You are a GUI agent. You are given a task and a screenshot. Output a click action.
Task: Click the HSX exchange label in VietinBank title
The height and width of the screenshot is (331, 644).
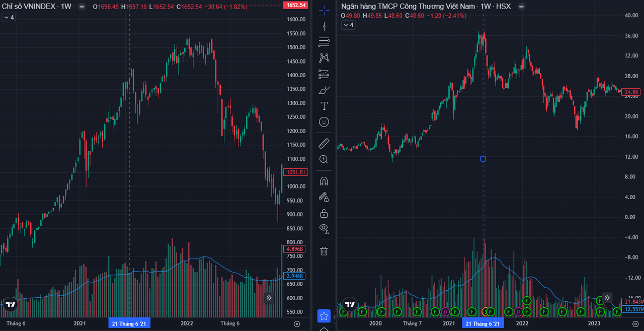point(505,7)
